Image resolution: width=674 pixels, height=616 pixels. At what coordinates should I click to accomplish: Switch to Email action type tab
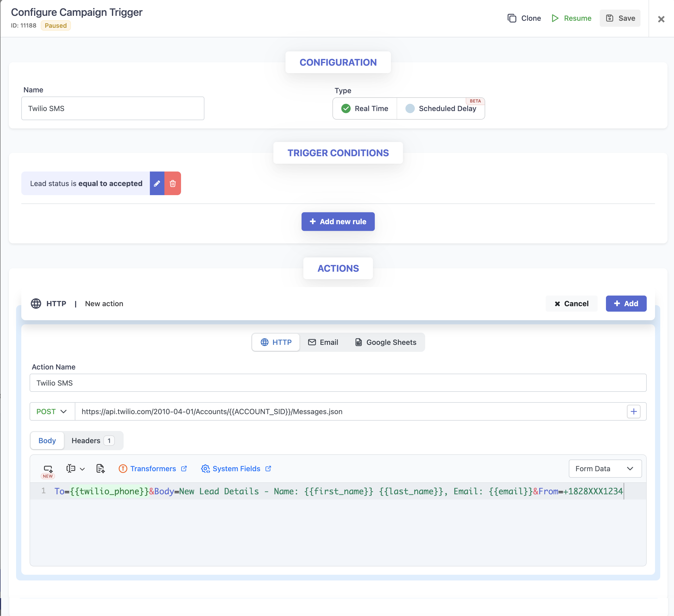click(323, 342)
